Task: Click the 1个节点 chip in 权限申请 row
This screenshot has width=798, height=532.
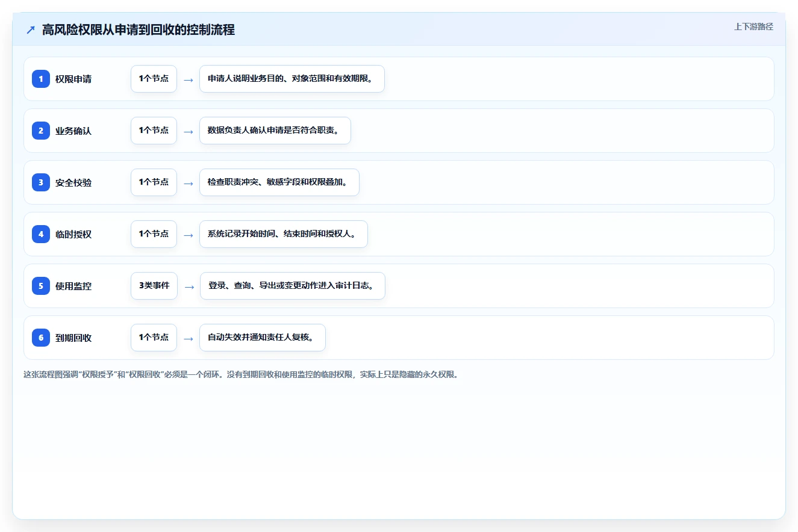Action: point(154,79)
